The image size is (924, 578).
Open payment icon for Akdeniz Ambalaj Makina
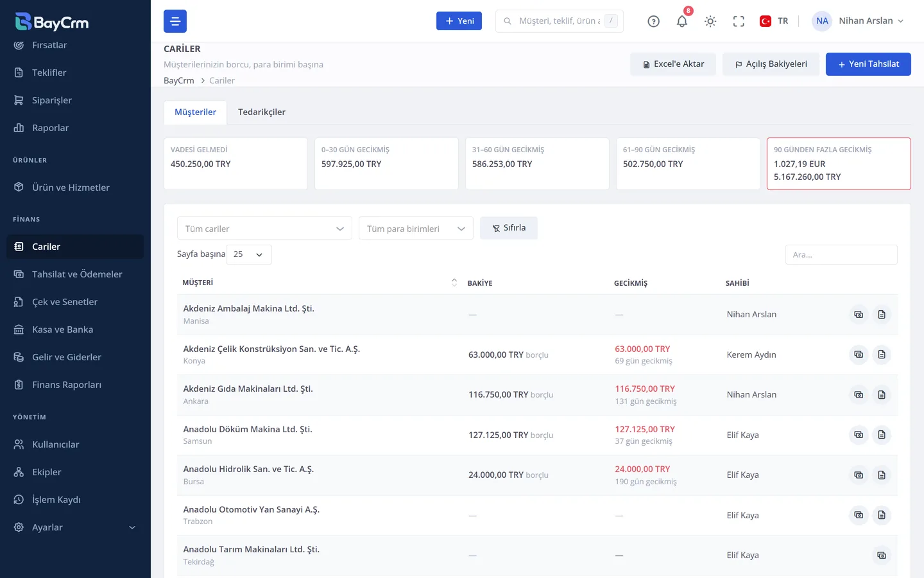859,315
